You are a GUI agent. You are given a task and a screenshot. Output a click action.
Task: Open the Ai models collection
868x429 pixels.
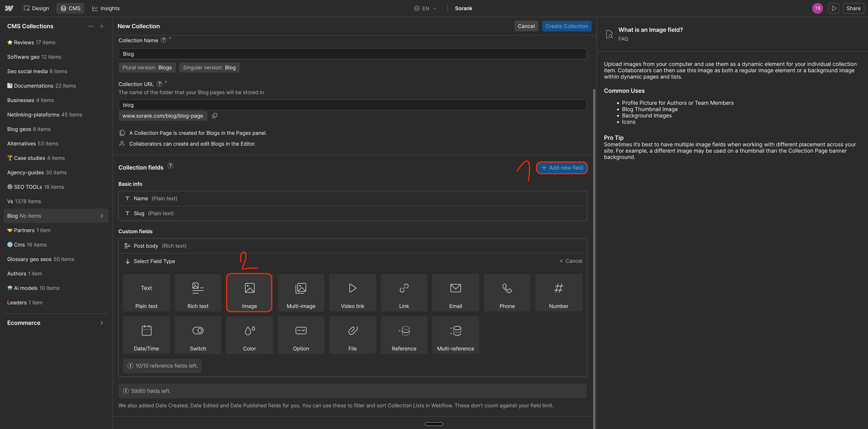(56, 288)
